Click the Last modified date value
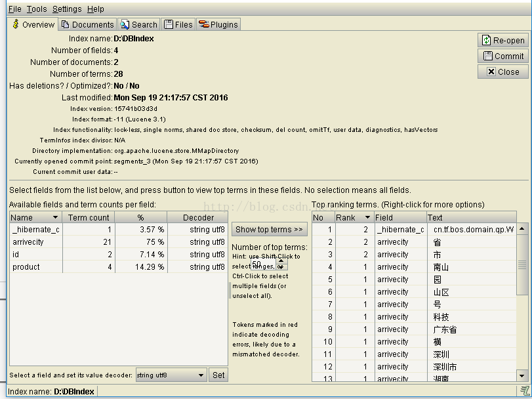The height and width of the screenshot is (399, 532). (171, 98)
